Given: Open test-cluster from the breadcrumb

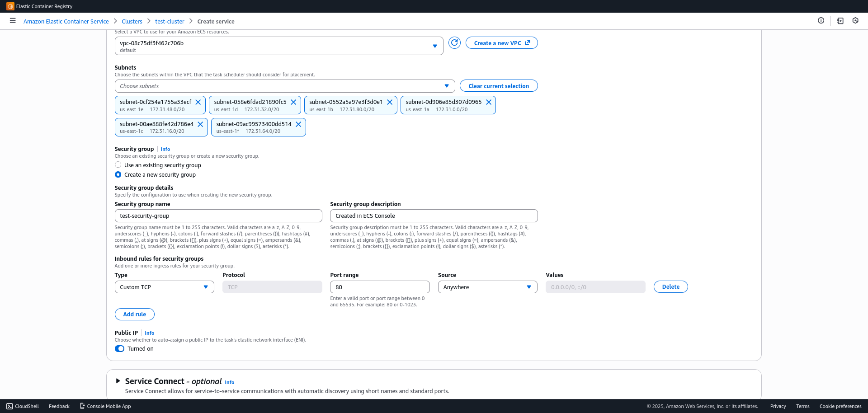Looking at the screenshot, I should pyautogui.click(x=170, y=21).
